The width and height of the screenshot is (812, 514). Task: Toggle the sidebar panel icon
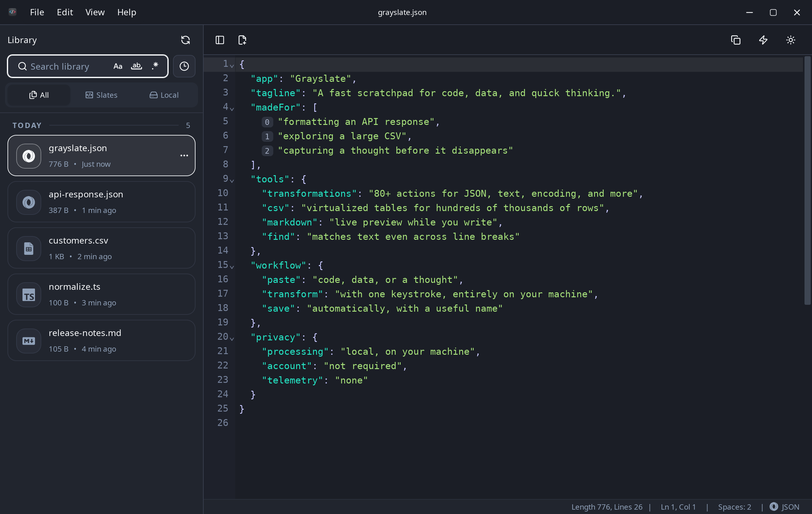click(220, 40)
